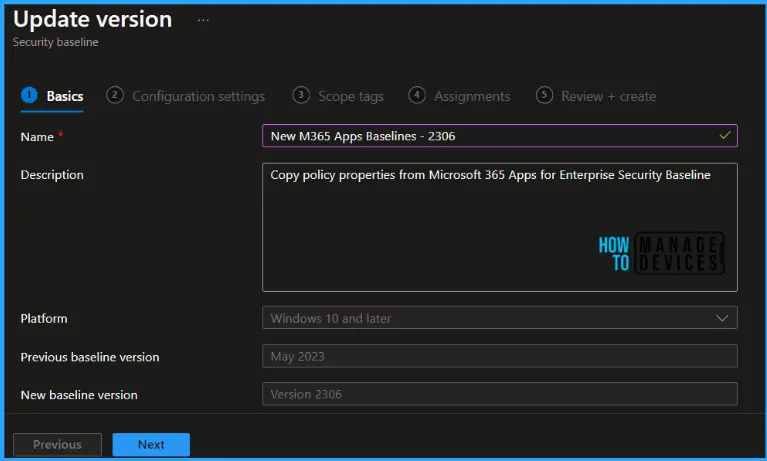Click the 'Update version' heading
Screen dimensions: 767x461
92,20
